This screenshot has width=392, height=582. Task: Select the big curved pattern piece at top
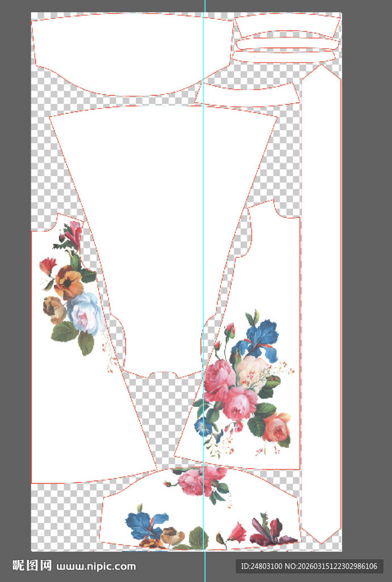pos(134,54)
